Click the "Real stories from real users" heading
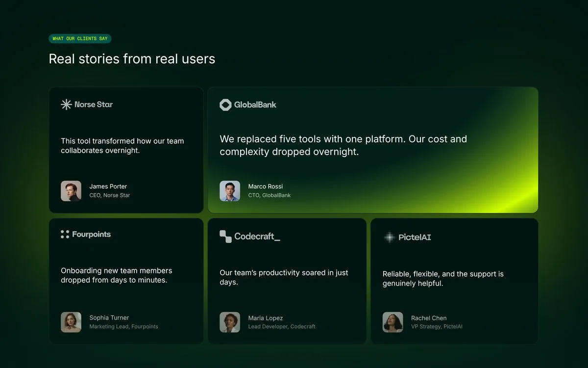 point(132,59)
